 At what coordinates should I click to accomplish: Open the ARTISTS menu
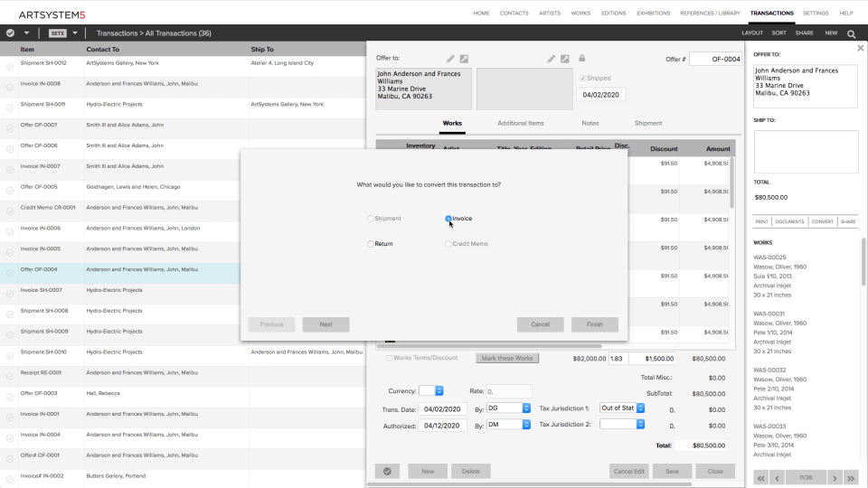point(550,13)
